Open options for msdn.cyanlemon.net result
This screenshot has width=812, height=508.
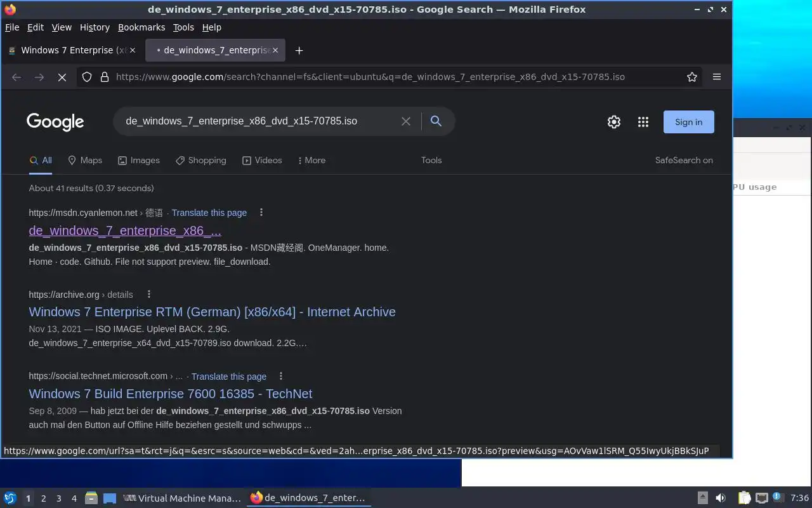click(261, 213)
